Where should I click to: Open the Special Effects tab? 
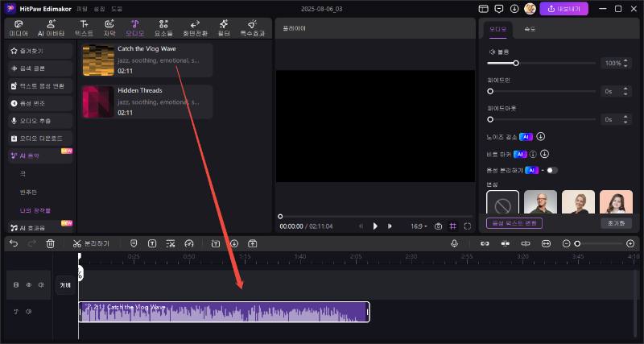point(252,28)
